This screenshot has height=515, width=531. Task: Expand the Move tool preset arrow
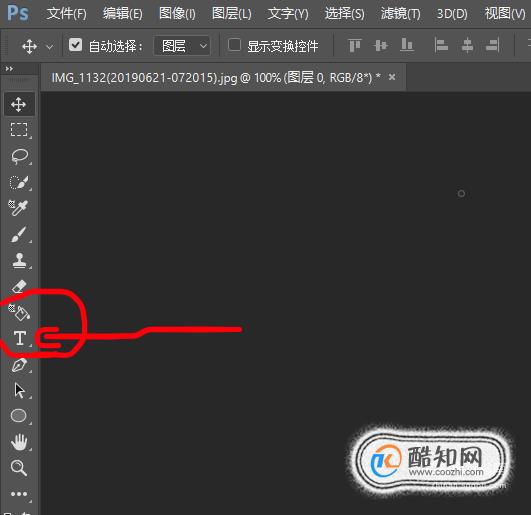[50, 46]
